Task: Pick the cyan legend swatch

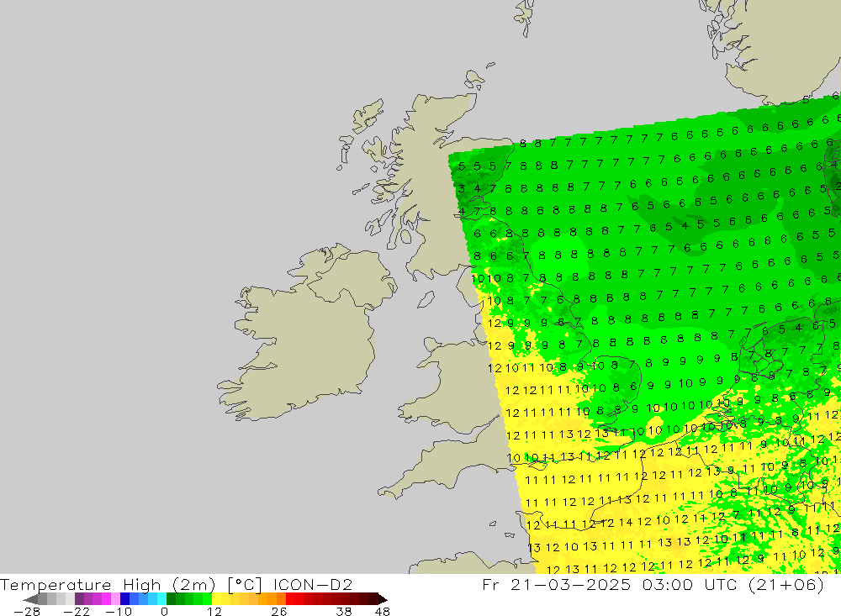Action: pos(162,599)
